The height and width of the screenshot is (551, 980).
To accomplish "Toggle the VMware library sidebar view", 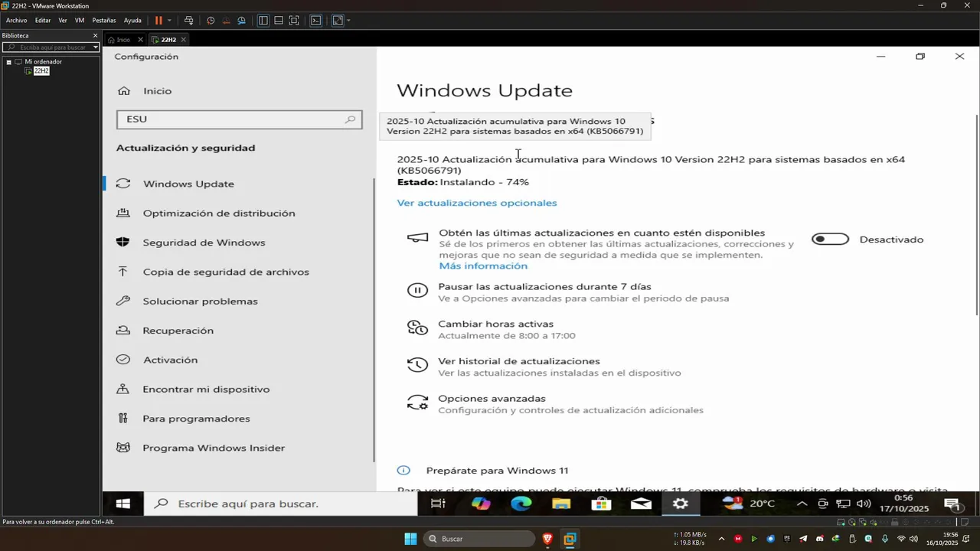I will click(263, 21).
